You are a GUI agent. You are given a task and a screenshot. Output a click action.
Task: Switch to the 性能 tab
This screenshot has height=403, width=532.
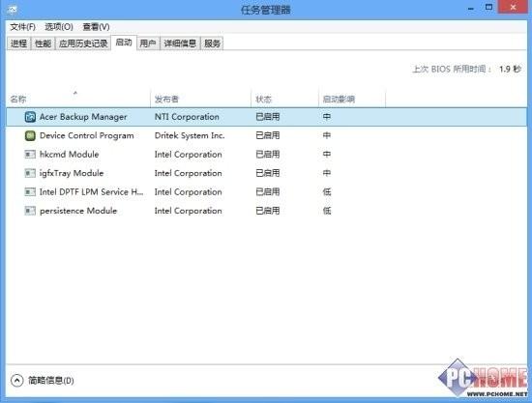pyautogui.click(x=44, y=43)
